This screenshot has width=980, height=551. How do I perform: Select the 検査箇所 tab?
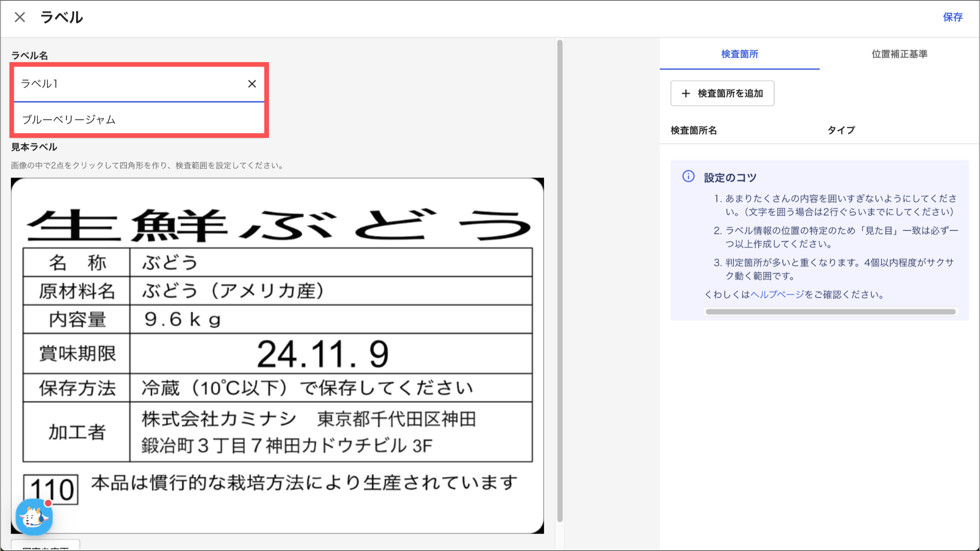click(739, 54)
